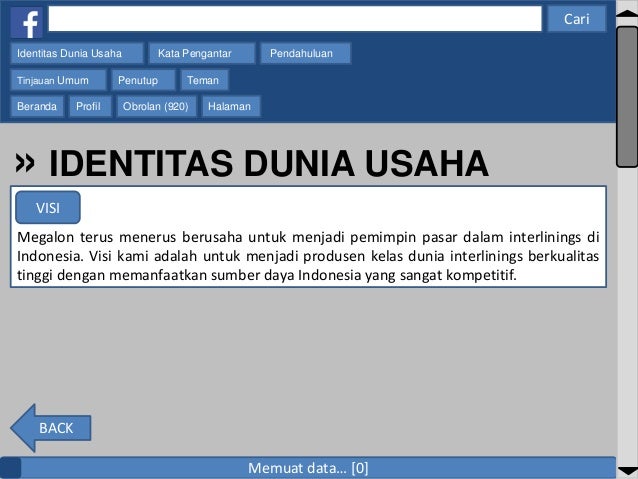Viewport: 638px width, 479px height.
Task: Open the Identitas Dunia Usaha menu
Action: pos(77,53)
